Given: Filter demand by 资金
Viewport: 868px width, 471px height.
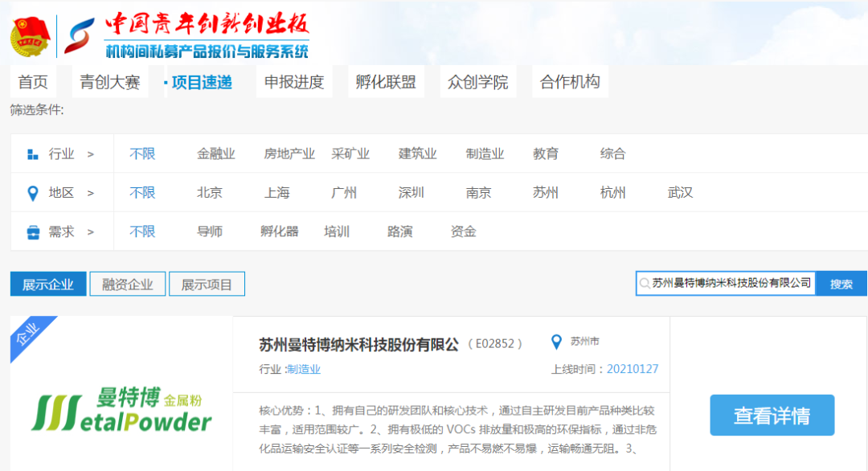Looking at the screenshot, I should 464,231.
